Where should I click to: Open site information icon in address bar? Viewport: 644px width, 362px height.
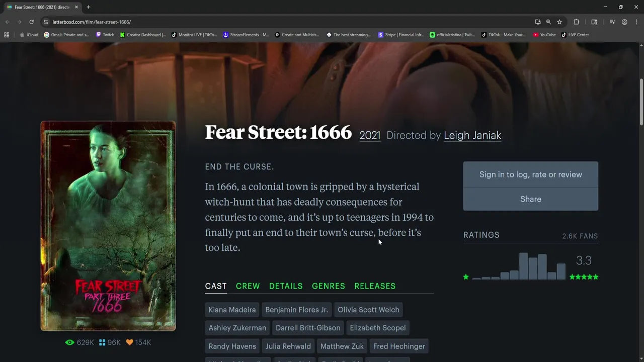point(46,22)
